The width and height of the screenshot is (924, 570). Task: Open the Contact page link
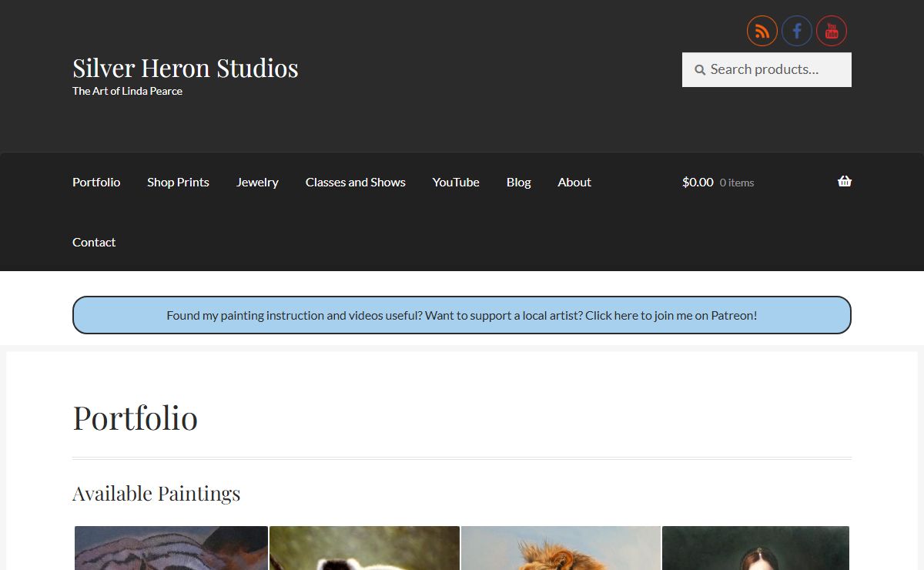[94, 242]
